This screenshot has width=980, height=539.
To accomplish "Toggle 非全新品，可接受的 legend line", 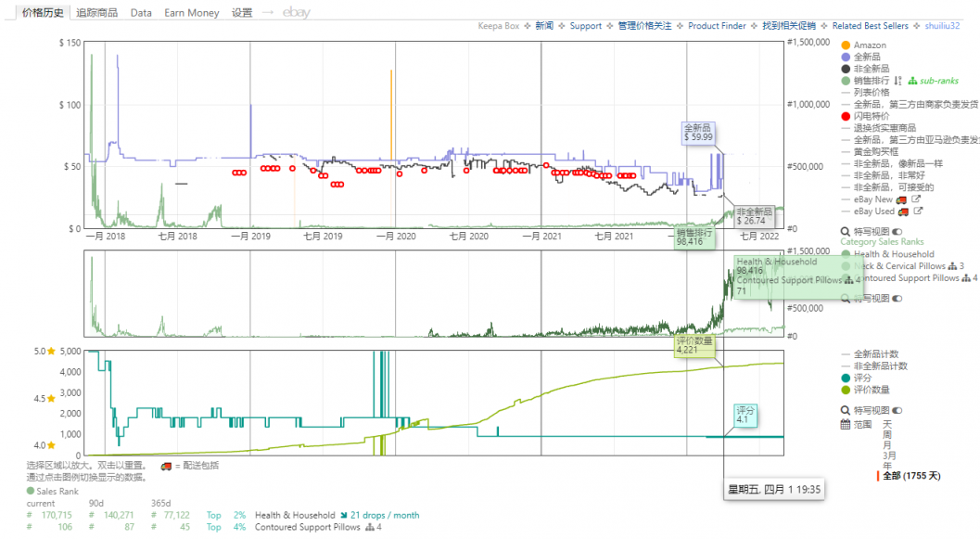I will click(x=887, y=187).
